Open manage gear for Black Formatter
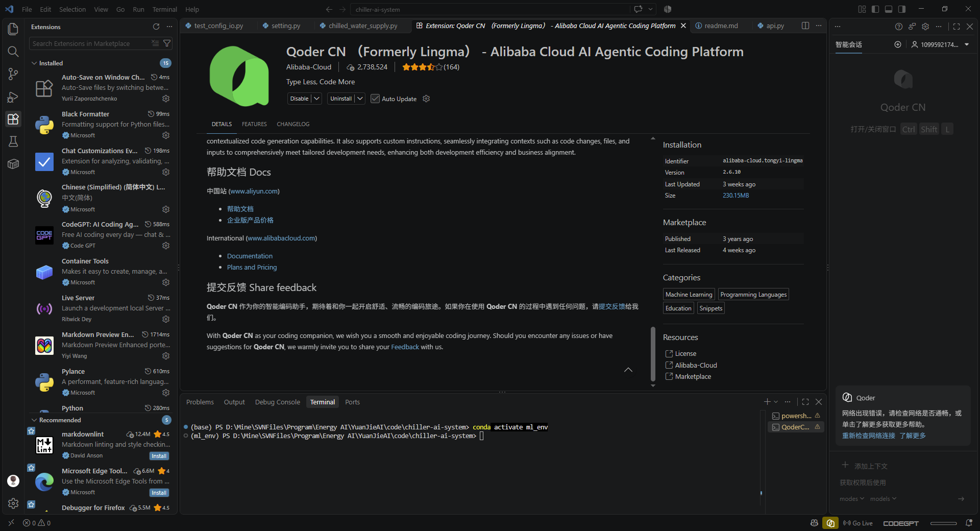The image size is (980, 531). click(166, 135)
